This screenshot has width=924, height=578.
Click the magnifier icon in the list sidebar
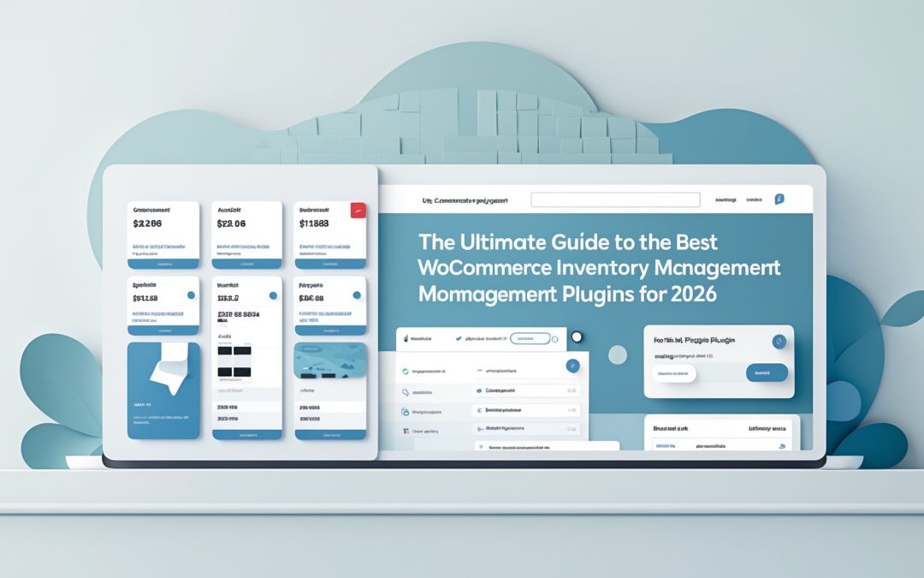pyautogui.click(x=405, y=392)
